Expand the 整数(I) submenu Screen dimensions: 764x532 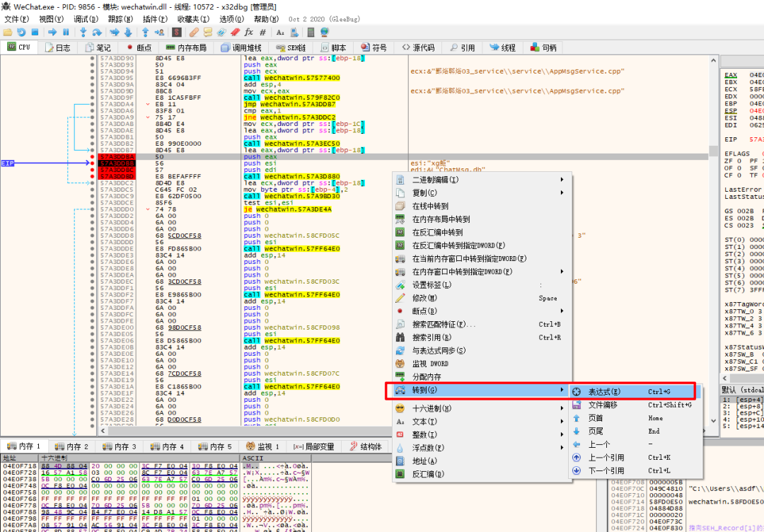pos(482,434)
